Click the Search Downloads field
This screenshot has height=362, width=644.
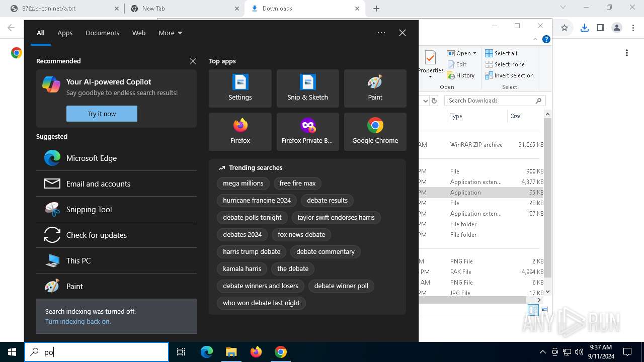click(x=495, y=101)
